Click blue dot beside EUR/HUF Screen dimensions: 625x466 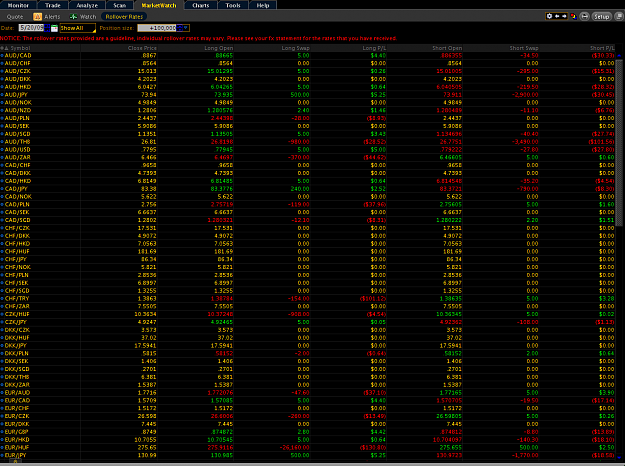click(x=2, y=448)
